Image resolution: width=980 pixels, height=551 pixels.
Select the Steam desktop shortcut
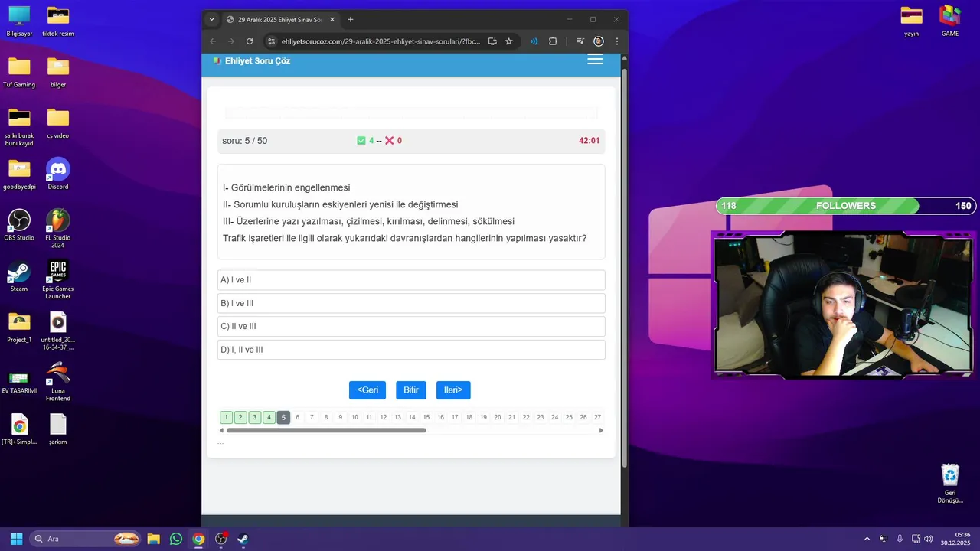click(x=19, y=276)
